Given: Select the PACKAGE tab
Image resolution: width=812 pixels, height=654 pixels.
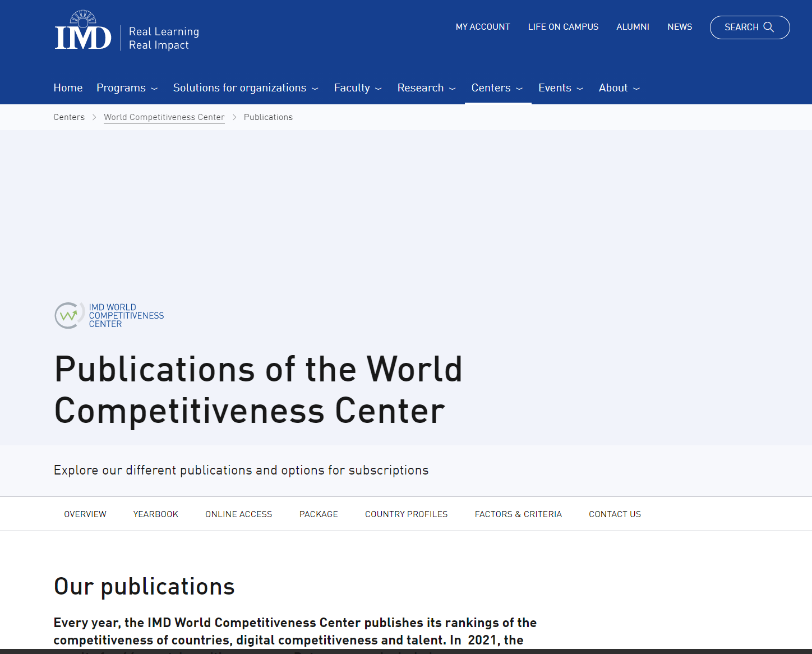Looking at the screenshot, I should (319, 514).
